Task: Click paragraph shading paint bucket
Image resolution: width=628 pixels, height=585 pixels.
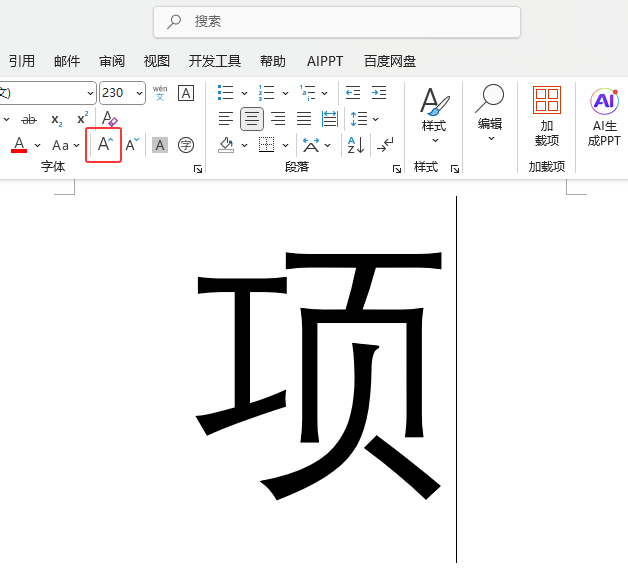Action: click(x=226, y=145)
